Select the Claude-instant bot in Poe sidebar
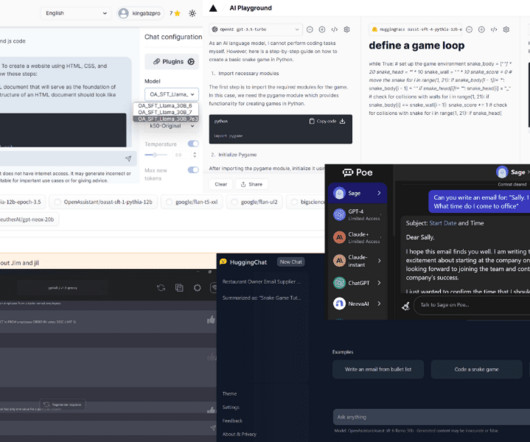The width and height of the screenshot is (530, 442). coord(358,261)
